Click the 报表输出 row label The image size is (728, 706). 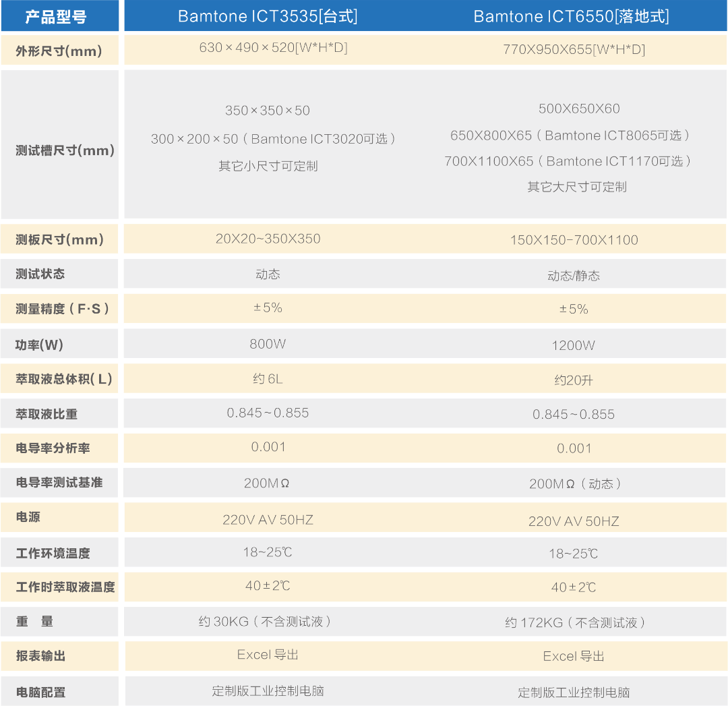pos(40,656)
